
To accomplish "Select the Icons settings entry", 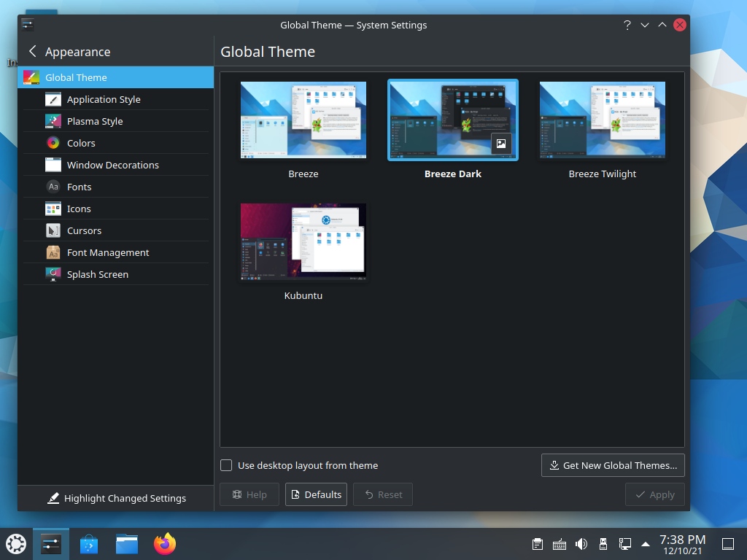I will (x=116, y=209).
